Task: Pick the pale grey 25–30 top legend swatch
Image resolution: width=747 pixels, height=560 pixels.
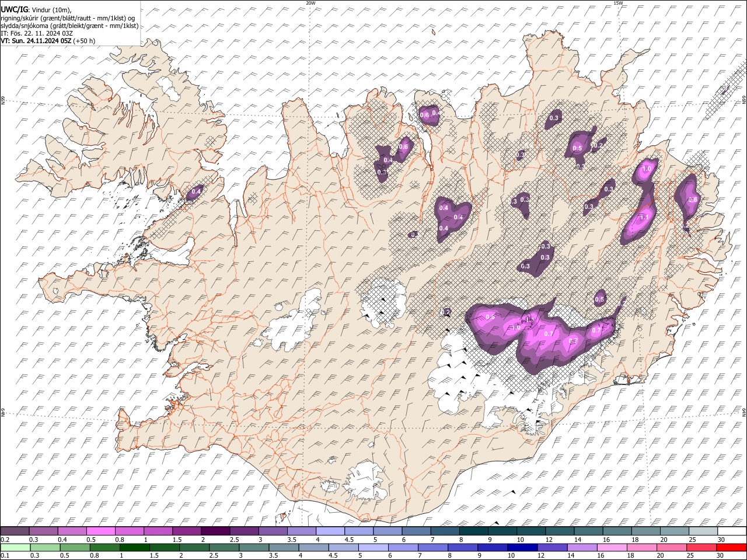Action: click(x=703, y=531)
